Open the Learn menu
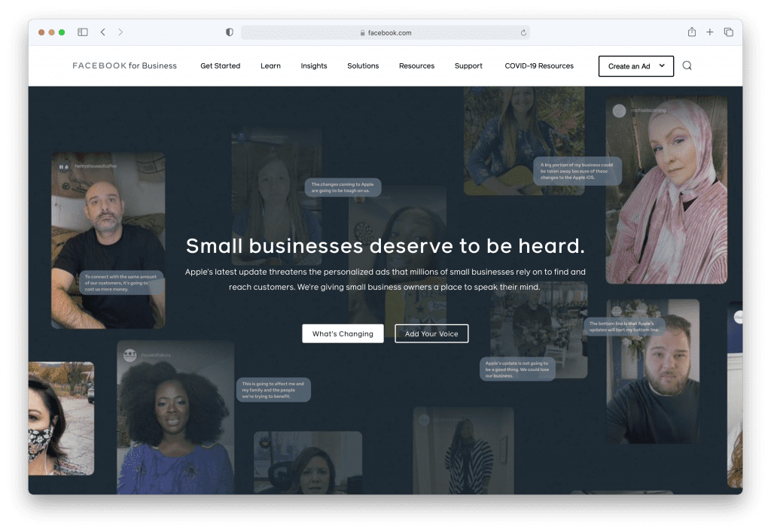The width and height of the screenshot is (771, 532). [x=270, y=65]
